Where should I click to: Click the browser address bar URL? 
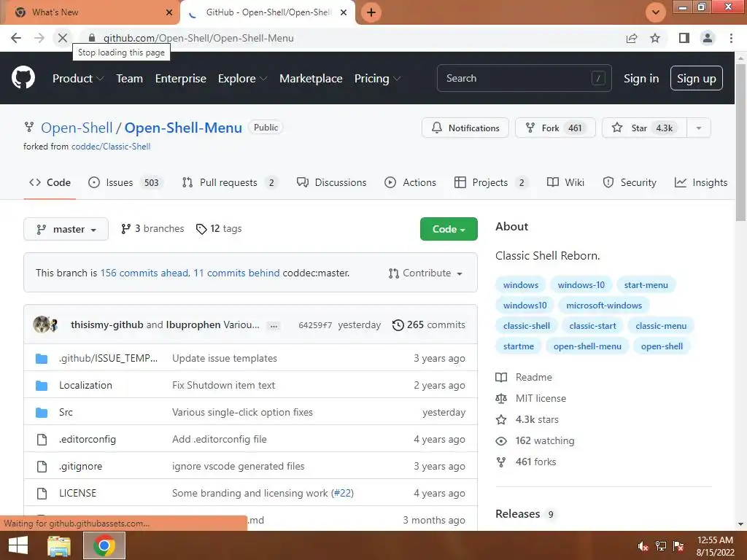198,38
